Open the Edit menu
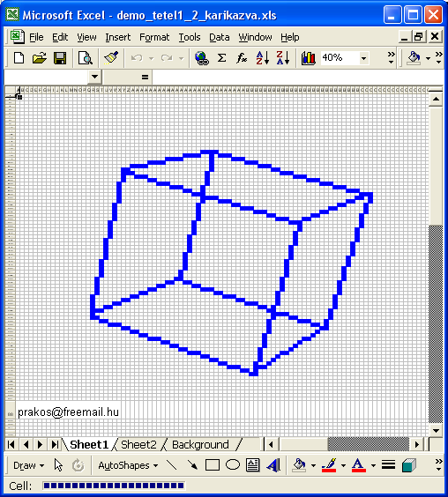448x497 pixels. coord(60,37)
